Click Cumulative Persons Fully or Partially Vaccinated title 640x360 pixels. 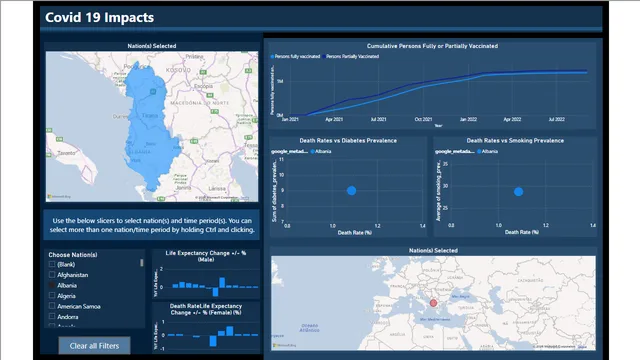(x=432, y=46)
